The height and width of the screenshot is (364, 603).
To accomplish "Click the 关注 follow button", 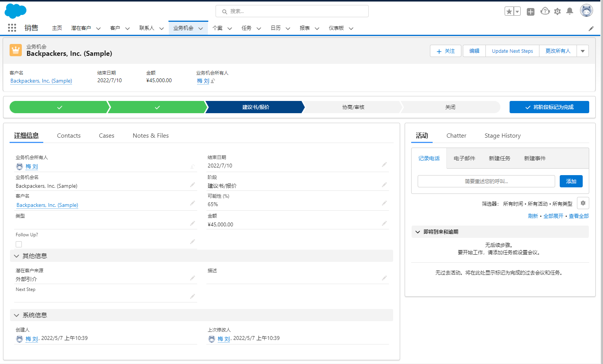I will 446,51.
